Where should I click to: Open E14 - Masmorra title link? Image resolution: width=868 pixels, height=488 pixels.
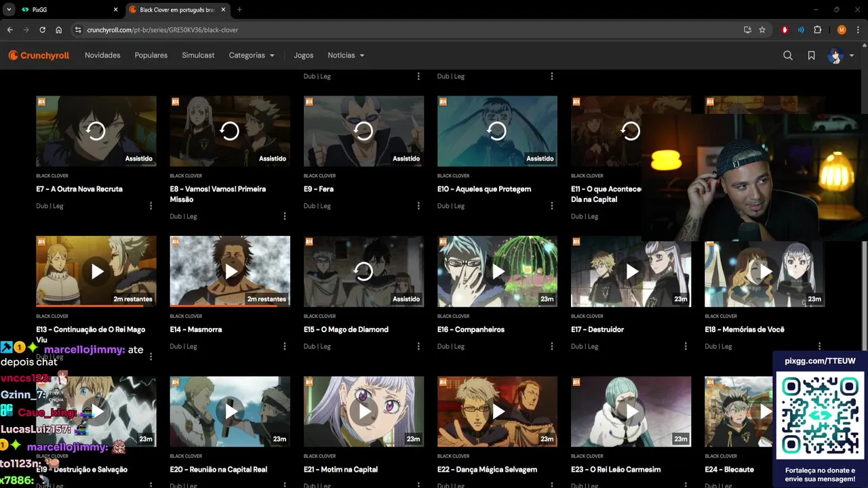click(196, 329)
